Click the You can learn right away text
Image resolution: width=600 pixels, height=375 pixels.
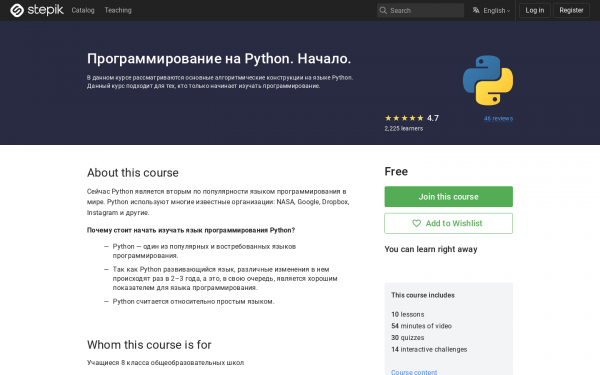click(431, 249)
